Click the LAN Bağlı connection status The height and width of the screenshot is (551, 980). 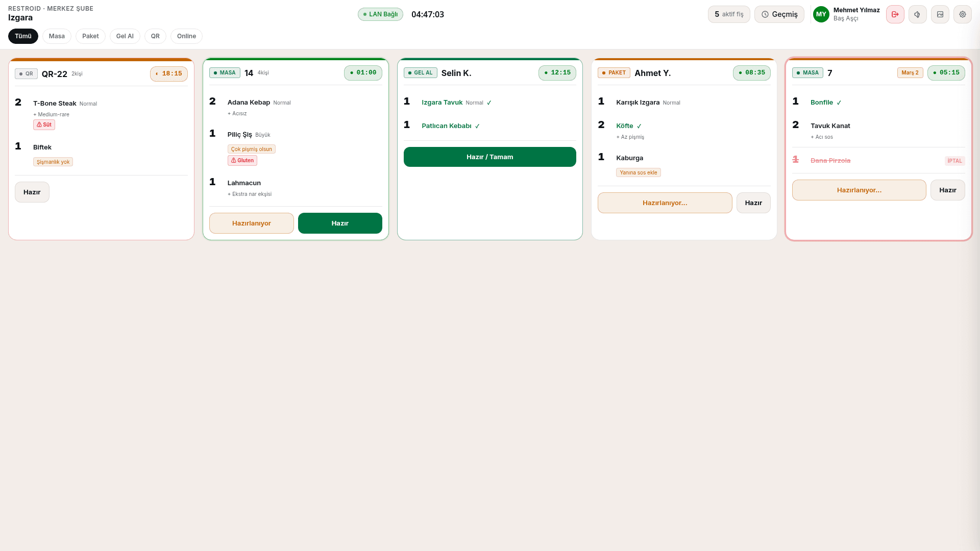[380, 14]
